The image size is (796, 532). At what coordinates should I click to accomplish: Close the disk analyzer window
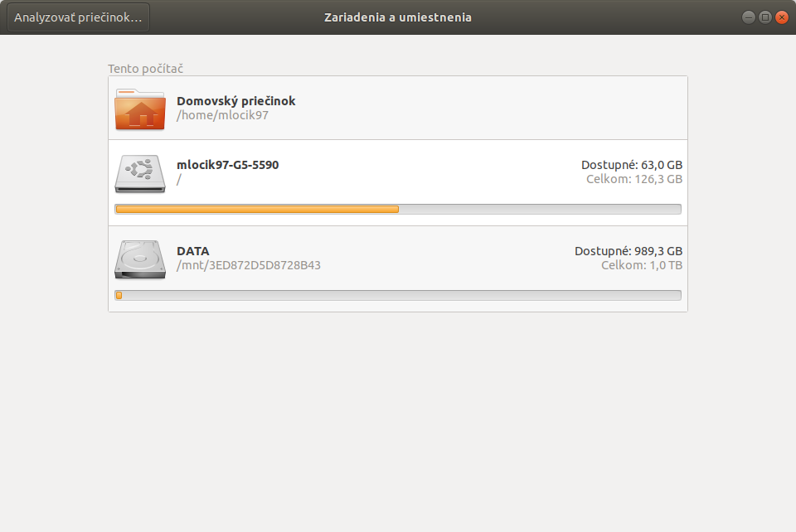tap(782, 17)
